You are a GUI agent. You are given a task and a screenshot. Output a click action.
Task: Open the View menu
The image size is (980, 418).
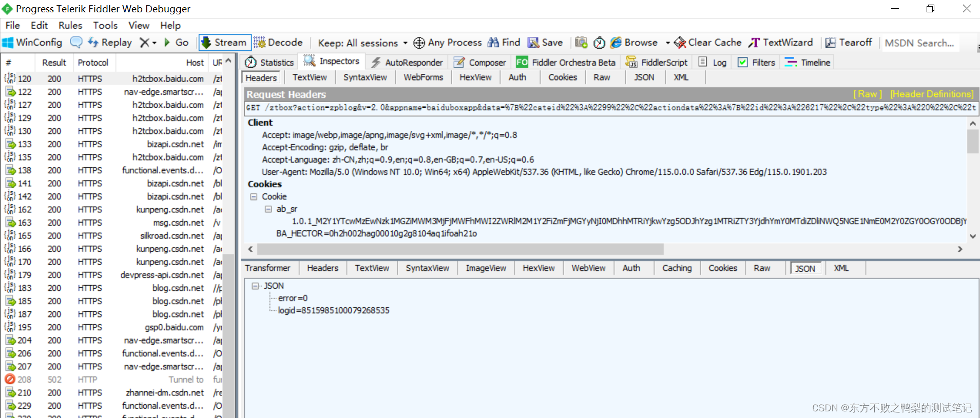139,25
